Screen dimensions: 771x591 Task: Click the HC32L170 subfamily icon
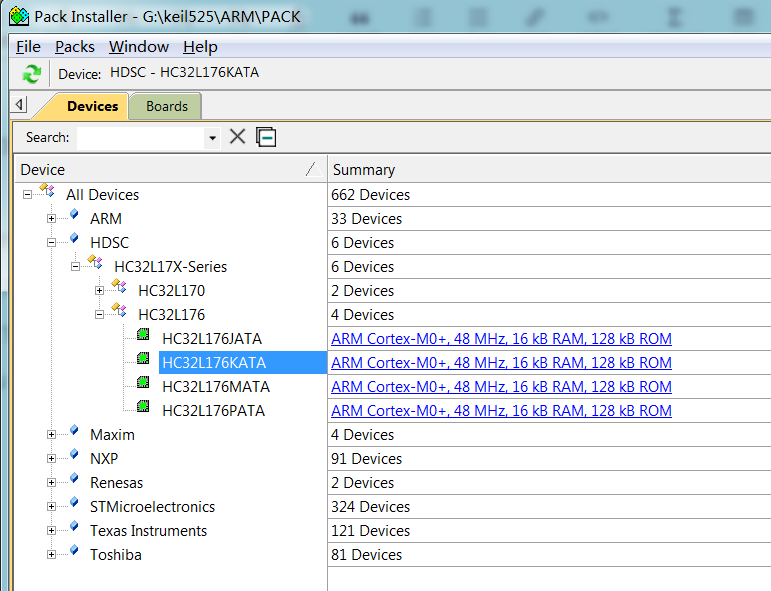coord(119,286)
